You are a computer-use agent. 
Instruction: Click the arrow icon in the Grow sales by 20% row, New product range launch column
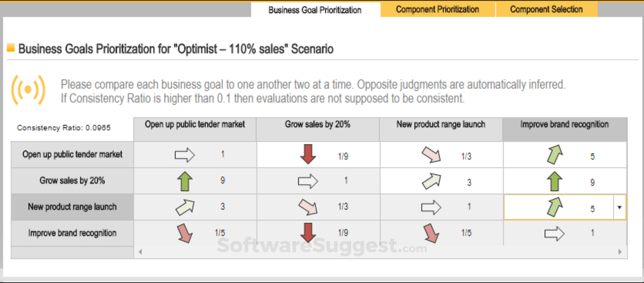pyautogui.click(x=431, y=181)
